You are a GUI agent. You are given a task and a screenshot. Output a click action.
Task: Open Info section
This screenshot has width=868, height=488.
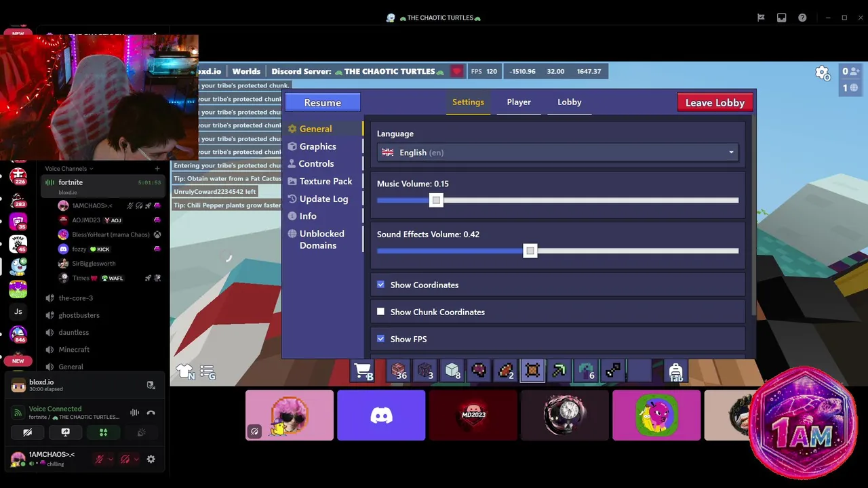click(x=323, y=216)
